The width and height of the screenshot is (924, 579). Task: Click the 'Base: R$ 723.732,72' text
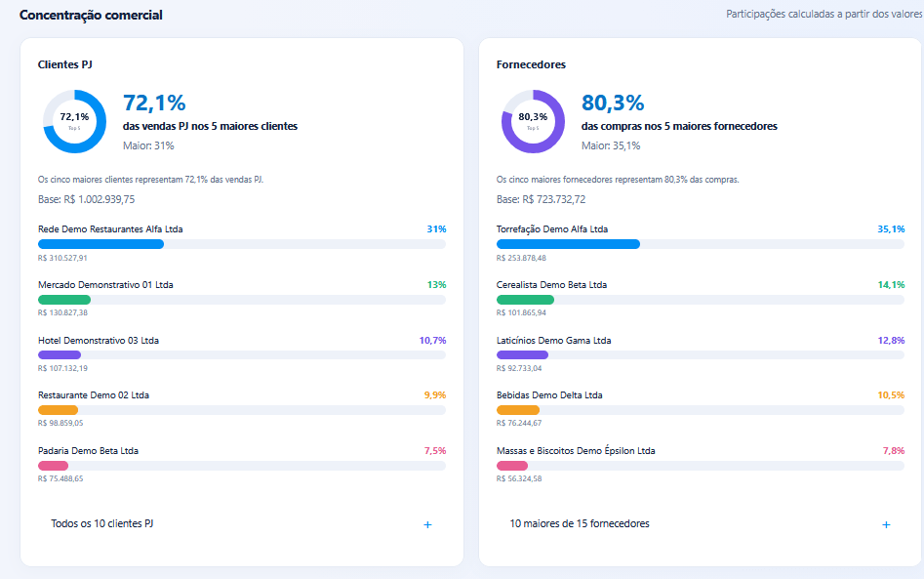(x=541, y=199)
